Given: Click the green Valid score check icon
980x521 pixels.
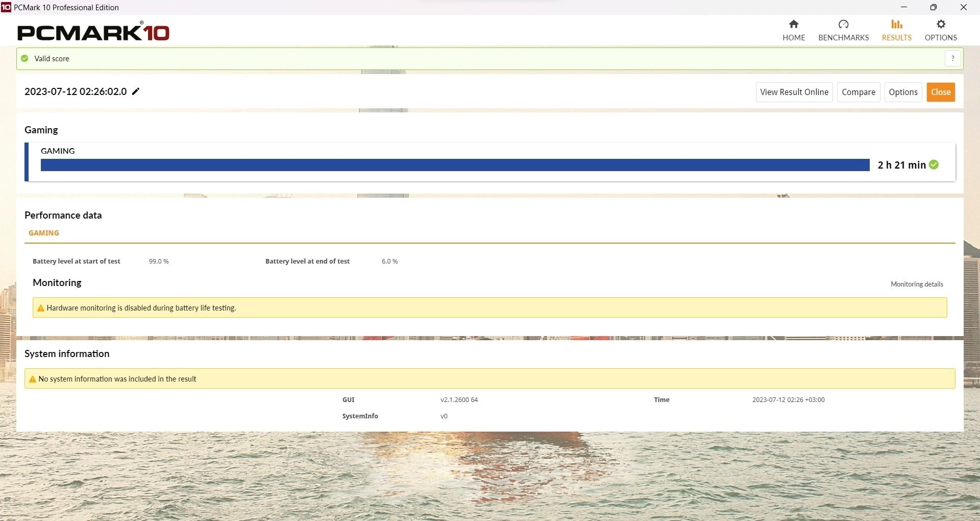Looking at the screenshot, I should 24,58.
